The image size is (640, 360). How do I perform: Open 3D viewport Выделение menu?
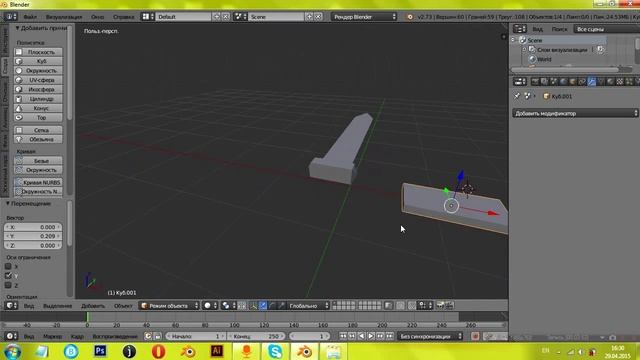57,306
